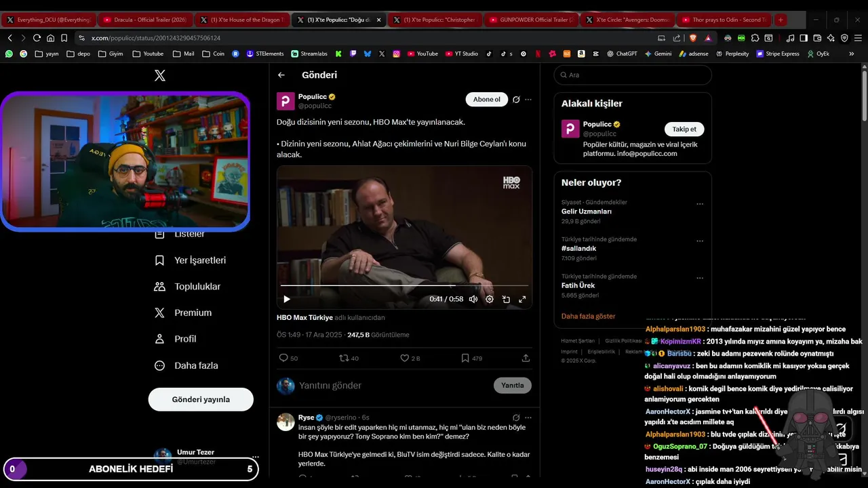
Task: Open the YT Studio bookmark
Action: 462,54
